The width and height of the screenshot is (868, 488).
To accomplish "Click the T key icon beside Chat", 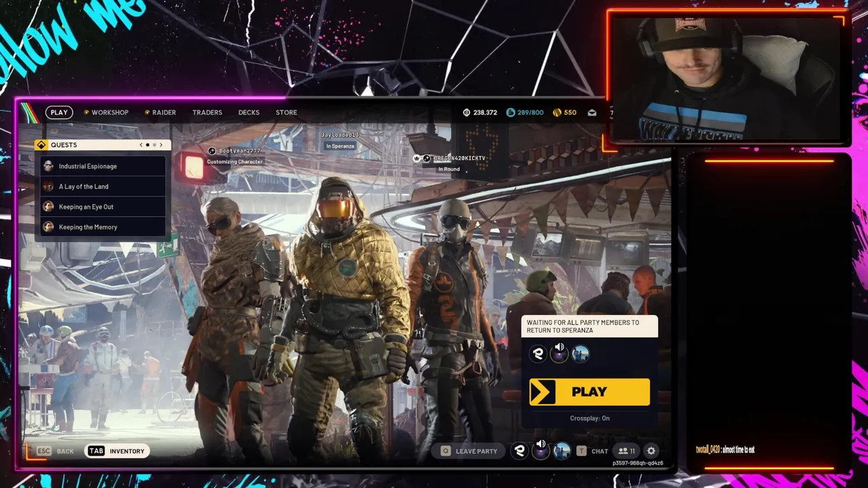I will (x=581, y=451).
